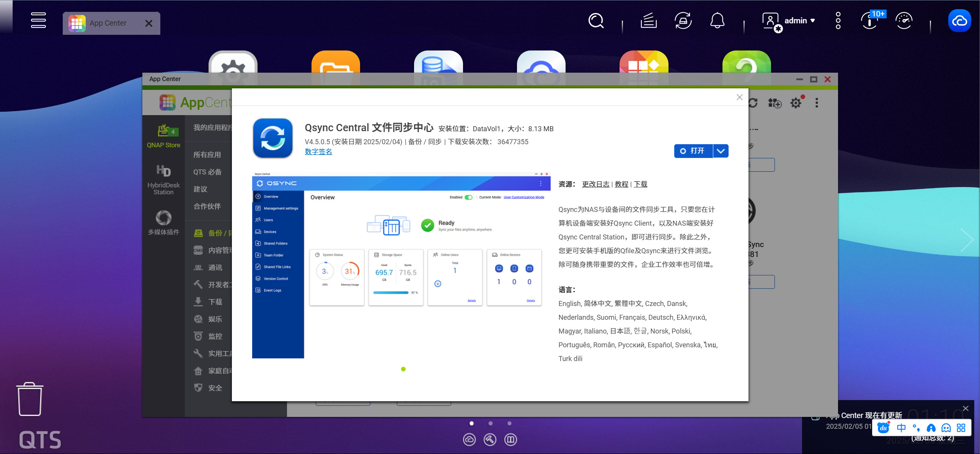The image size is (980, 454).
Task: Click the App Center settings gear icon
Action: pyautogui.click(x=796, y=103)
